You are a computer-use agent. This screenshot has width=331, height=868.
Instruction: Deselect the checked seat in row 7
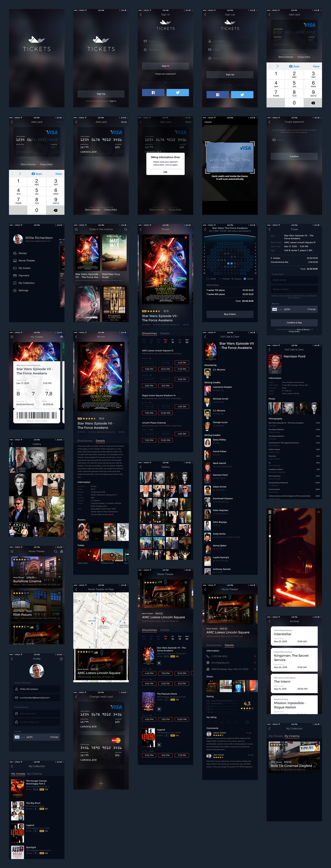(229, 264)
